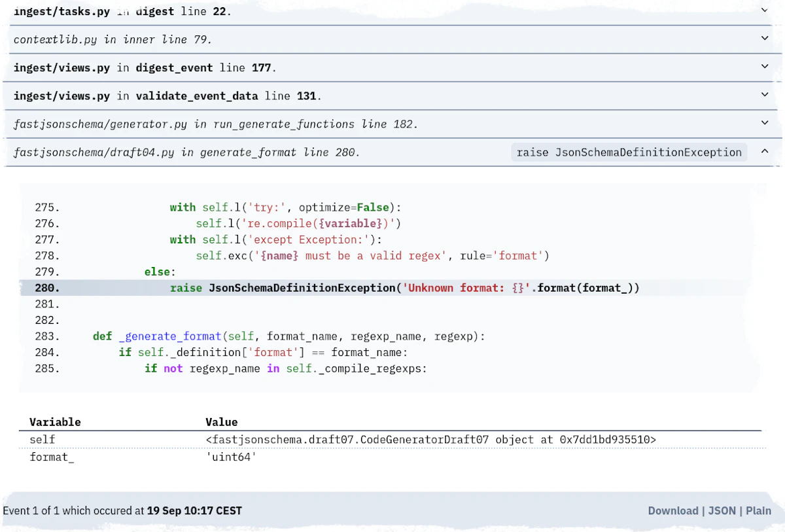Click the CodeGeneratorDraft07 object value for self

coord(430,440)
